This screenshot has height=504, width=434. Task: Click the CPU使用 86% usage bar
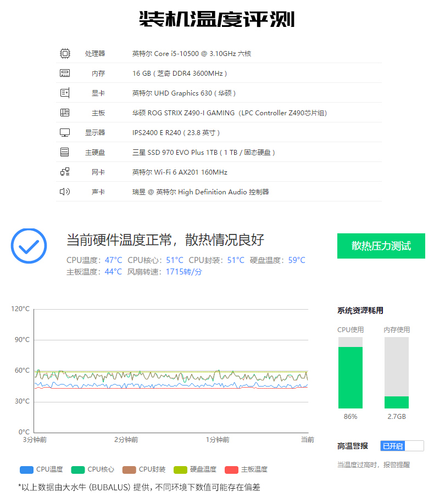point(350,373)
